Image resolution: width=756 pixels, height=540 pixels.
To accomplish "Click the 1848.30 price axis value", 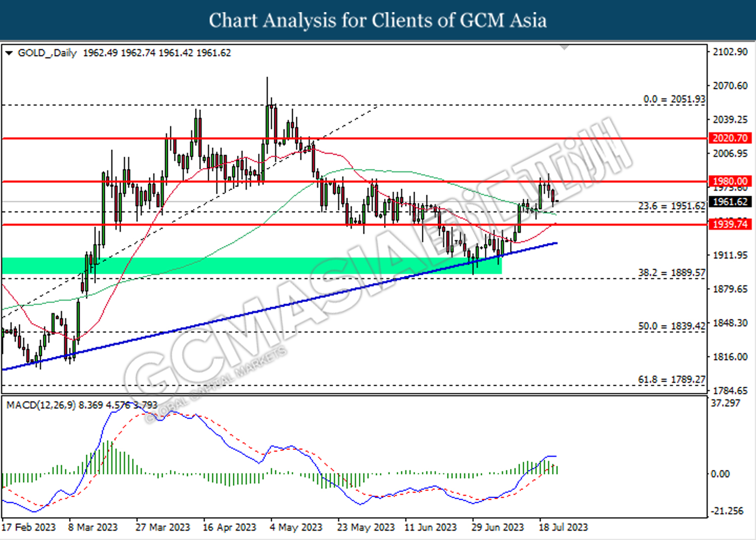I will (x=730, y=323).
